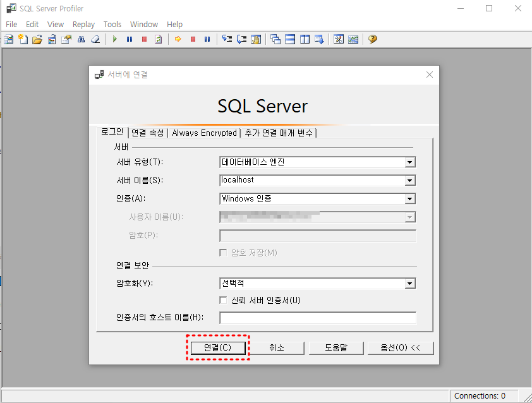
Task: Click the green-arrows document icon after stop
Action: [x=159, y=39]
